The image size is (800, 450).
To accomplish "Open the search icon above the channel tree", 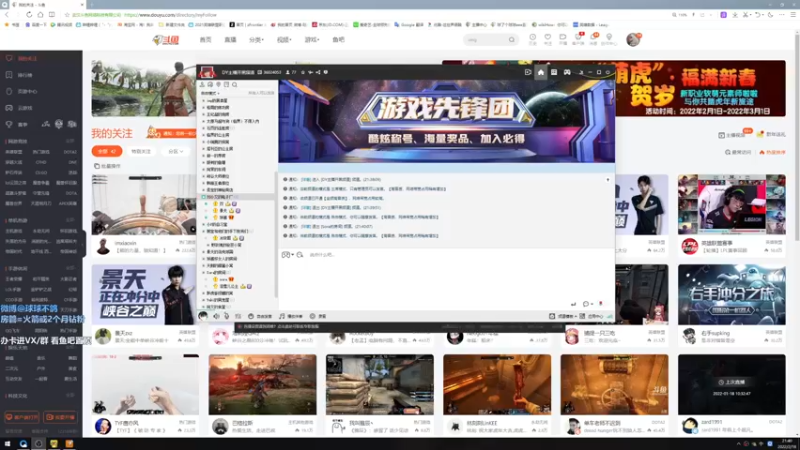I will coord(235,85).
